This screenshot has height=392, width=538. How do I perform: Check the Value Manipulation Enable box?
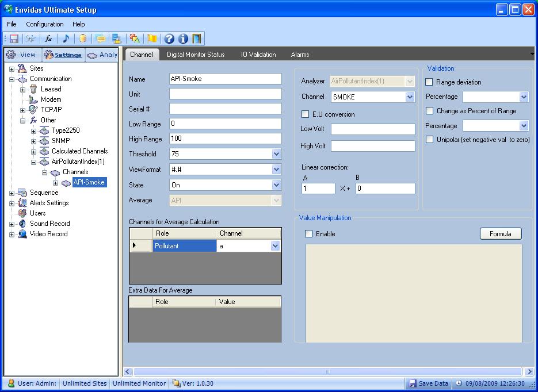(309, 234)
